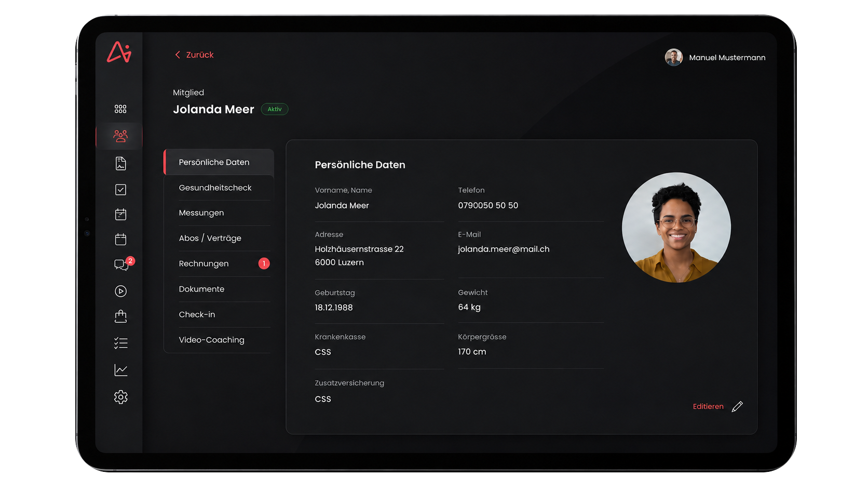Open the dashboard grid icon in sidebar

pyautogui.click(x=120, y=109)
